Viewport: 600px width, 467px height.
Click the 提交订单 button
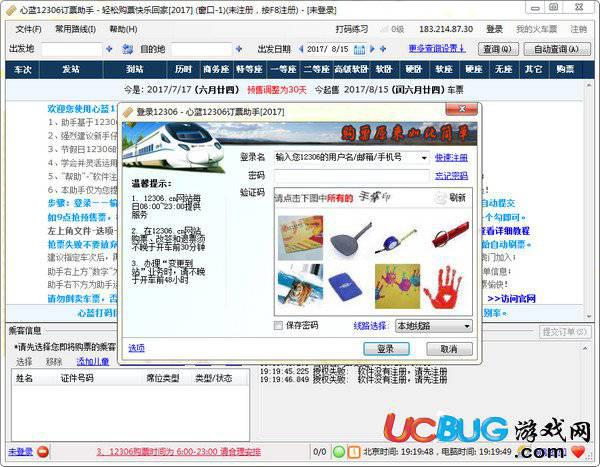(x=564, y=332)
